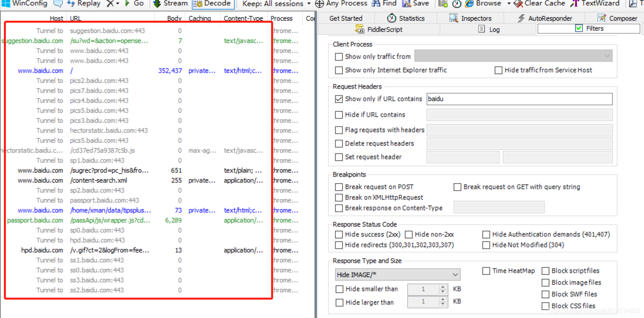Screen dimensions: 644x318
Task: Open the FiddlerScript tab
Action: (x=379, y=29)
